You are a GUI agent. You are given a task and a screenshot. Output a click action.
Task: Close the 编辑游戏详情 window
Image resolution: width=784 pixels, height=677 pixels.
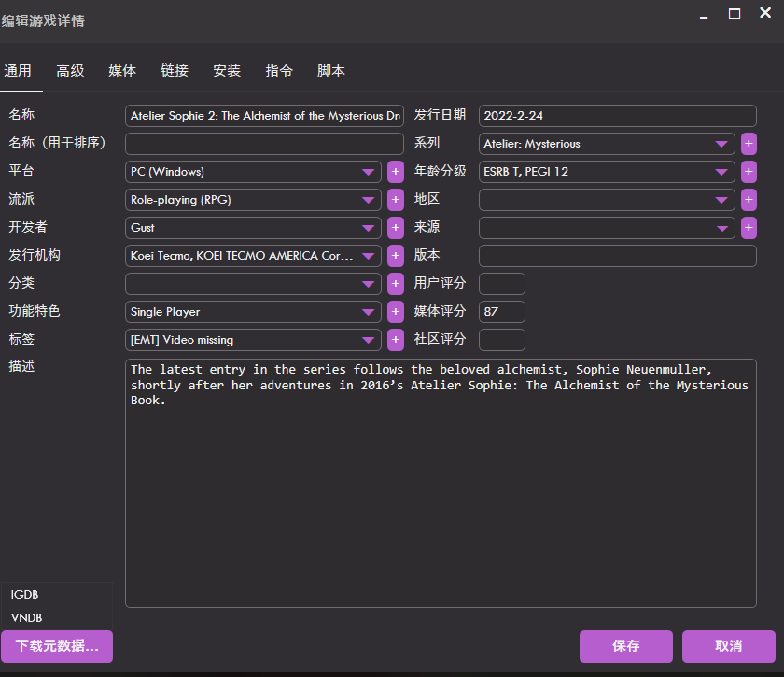pyautogui.click(x=765, y=13)
